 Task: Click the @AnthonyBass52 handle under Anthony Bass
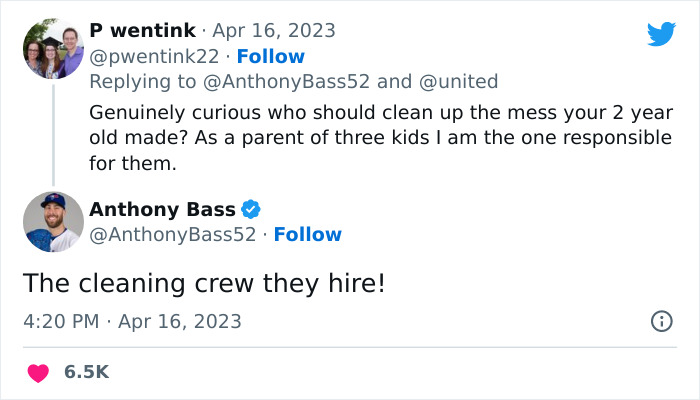click(x=172, y=234)
